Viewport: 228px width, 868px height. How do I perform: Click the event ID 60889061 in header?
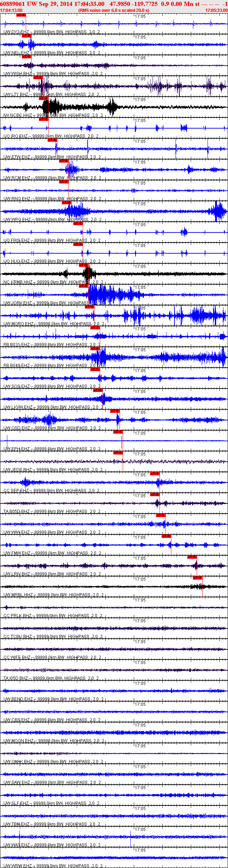click(x=13, y=4)
